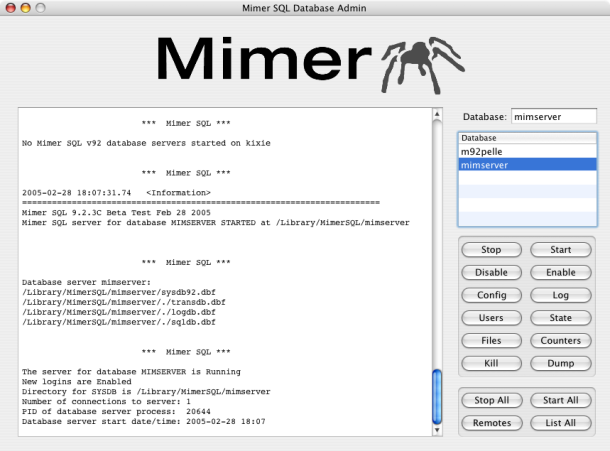Click the '/Library/MimerSQL/mimserver/./sqldb.dbf' line
The image size is (610, 451).
119,322
